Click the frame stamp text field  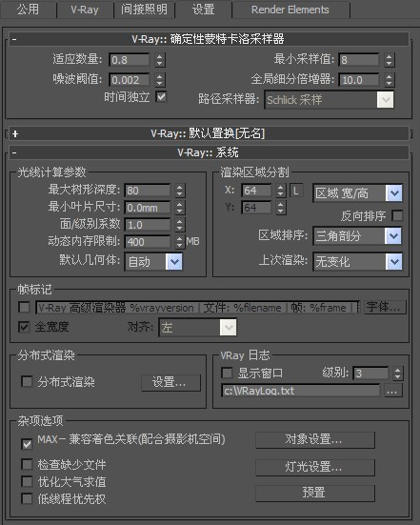(x=197, y=307)
